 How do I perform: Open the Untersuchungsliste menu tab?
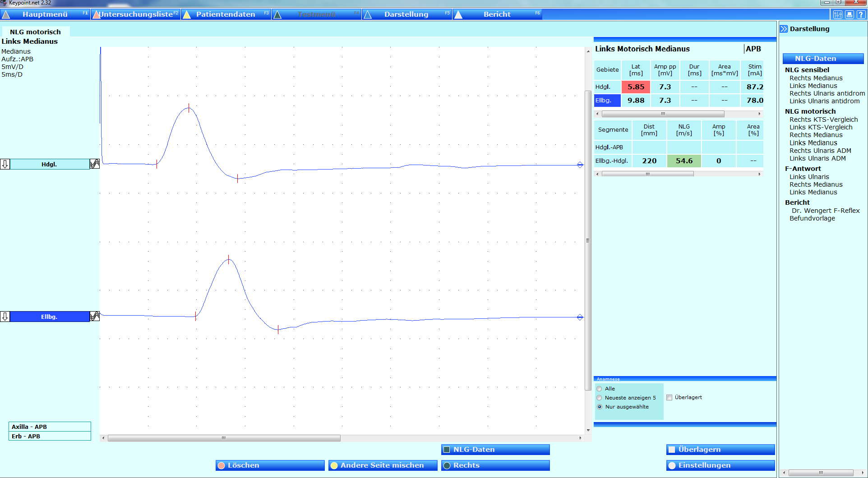[x=136, y=14]
